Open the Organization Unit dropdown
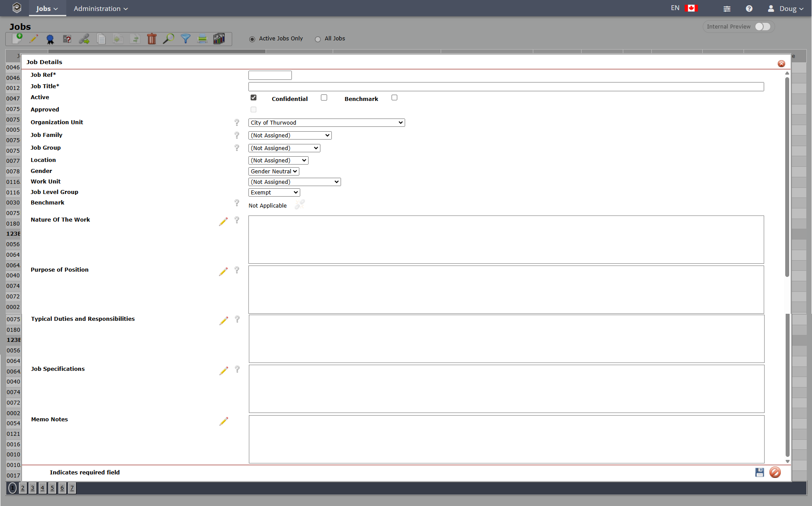 tap(326, 123)
